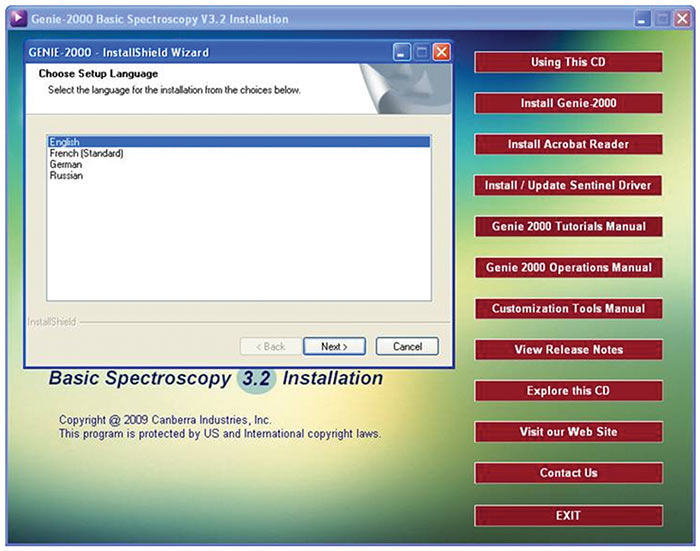This screenshot has height=551, width=700.
Task: Close the InstallShield Wizard dialog
Action: (x=442, y=52)
